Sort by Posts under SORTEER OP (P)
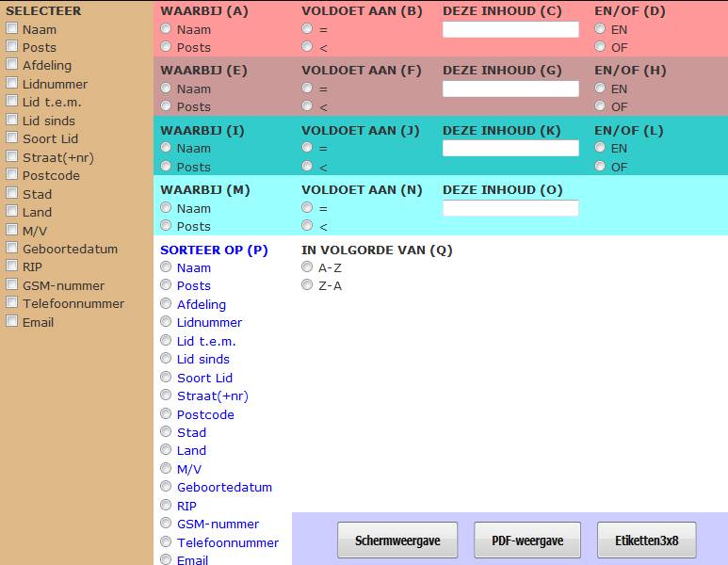728x565 pixels. (x=166, y=284)
